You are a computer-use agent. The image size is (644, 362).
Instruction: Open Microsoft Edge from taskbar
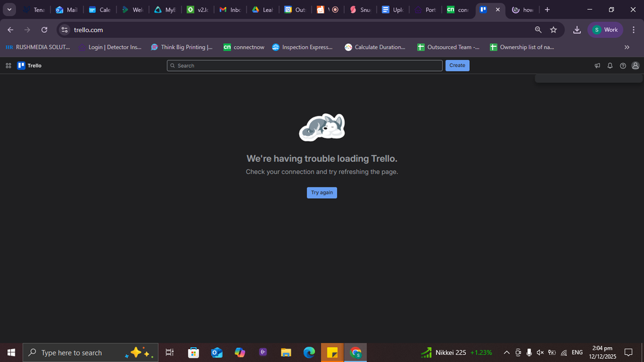pos(309,352)
